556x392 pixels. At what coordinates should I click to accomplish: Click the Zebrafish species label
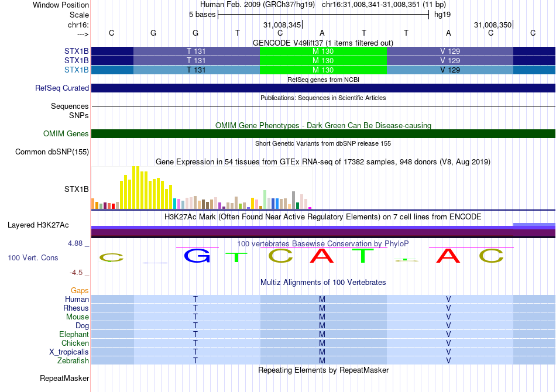[x=73, y=360]
